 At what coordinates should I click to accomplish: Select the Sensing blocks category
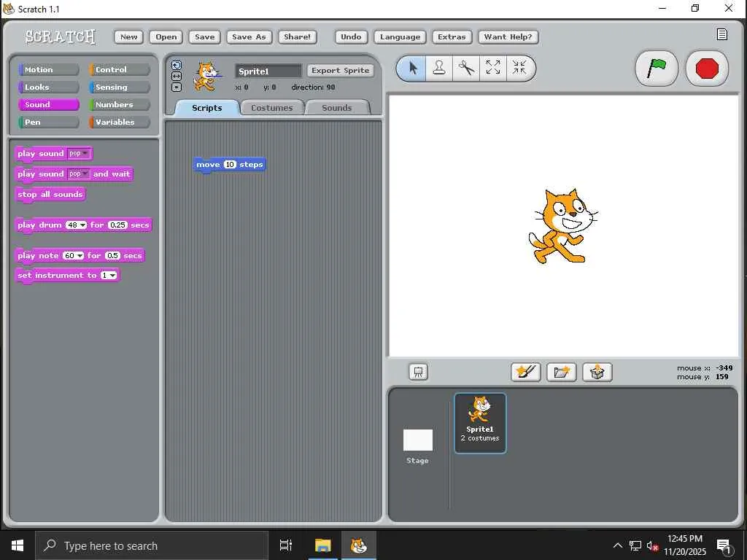pyautogui.click(x=119, y=87)
